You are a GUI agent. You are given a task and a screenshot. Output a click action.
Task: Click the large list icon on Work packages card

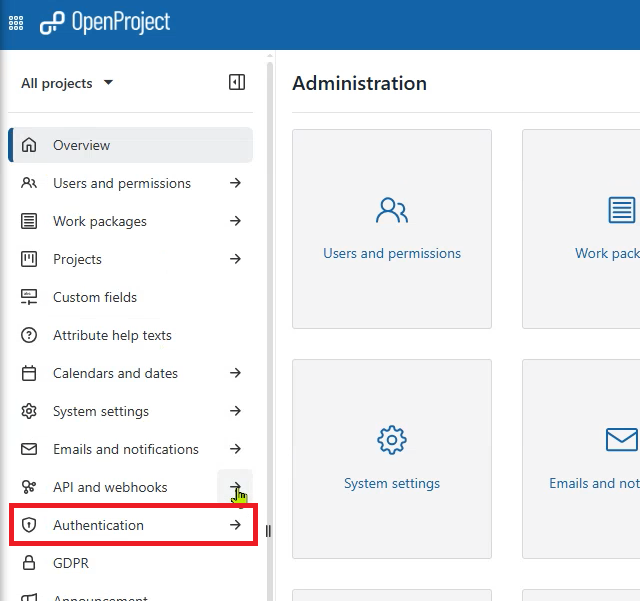tap(622, 210)
